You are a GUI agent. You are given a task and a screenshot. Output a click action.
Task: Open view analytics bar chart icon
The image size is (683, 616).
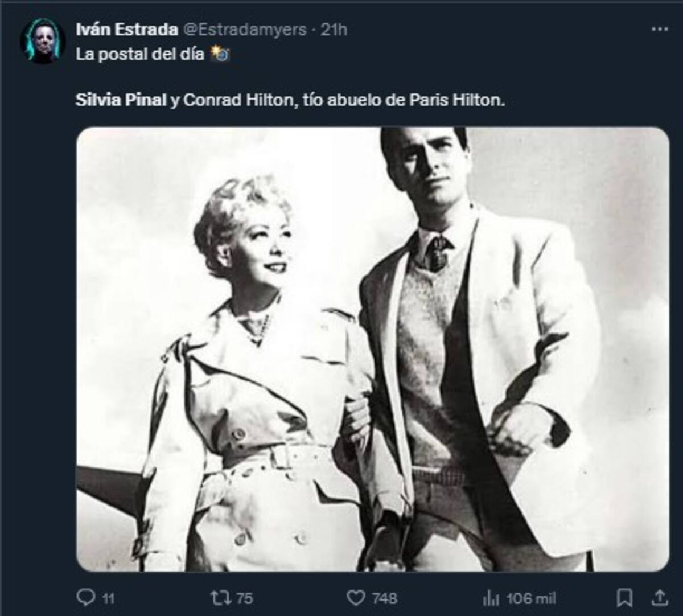click(x=490, y=597)
